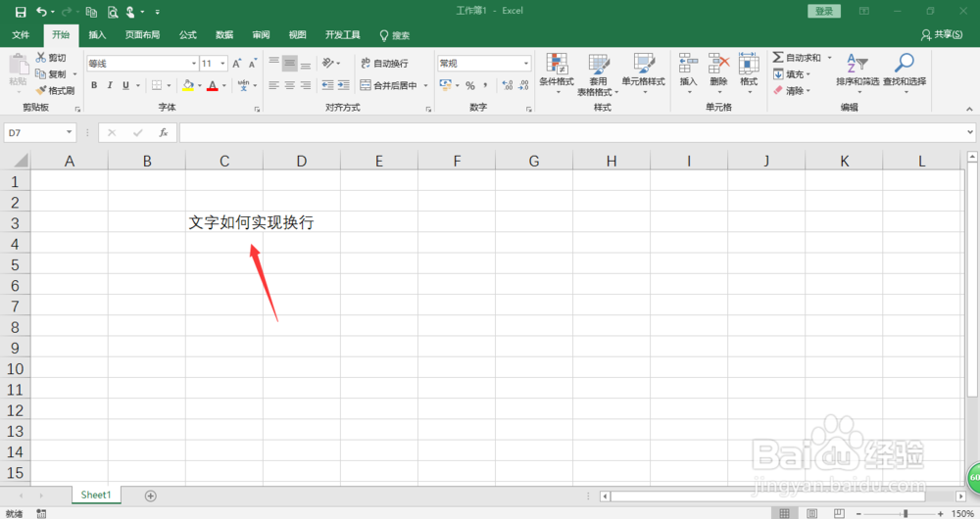Click the decrease decimal icon

coord(523,85)
